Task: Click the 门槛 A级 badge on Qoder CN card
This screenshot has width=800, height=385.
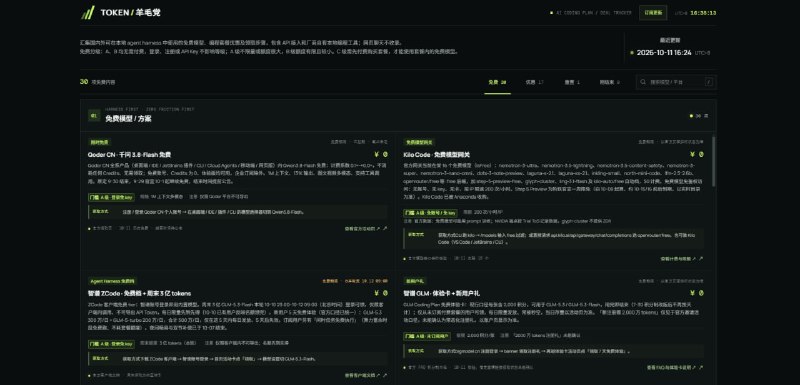Action: 111,197
